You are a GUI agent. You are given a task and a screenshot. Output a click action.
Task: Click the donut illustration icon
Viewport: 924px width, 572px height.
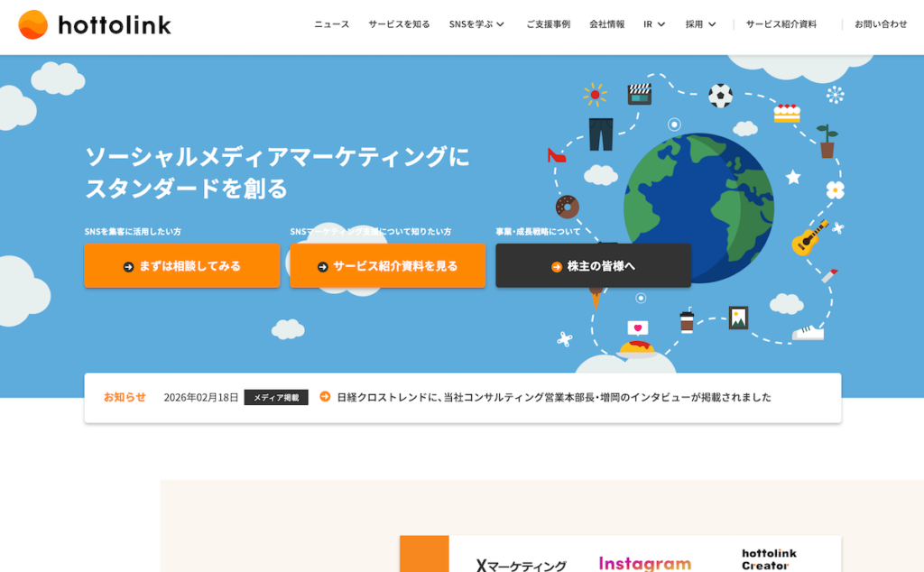(x=568, y=207)
